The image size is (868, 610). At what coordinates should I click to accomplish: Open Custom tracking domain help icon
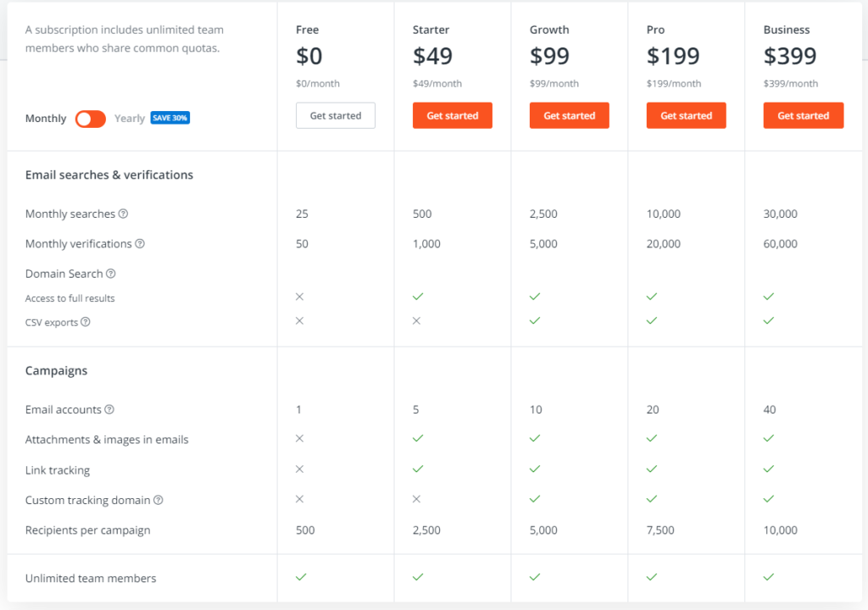pos(159,500)
